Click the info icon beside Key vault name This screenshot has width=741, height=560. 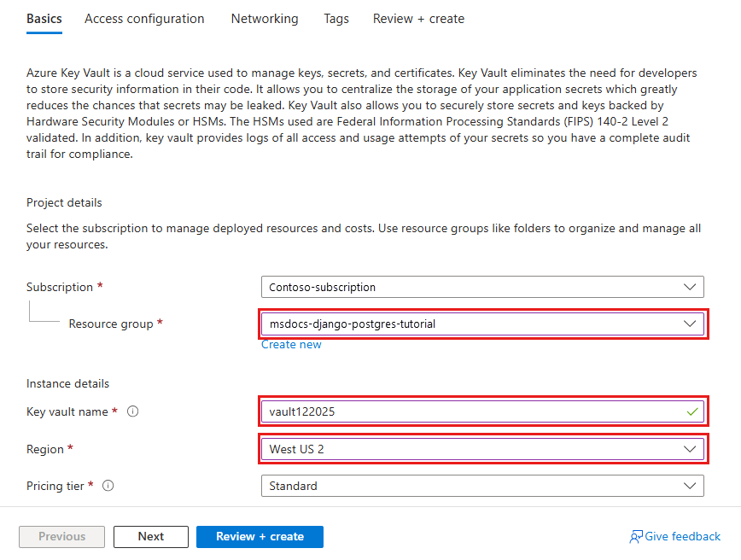(x=132, y=411)
